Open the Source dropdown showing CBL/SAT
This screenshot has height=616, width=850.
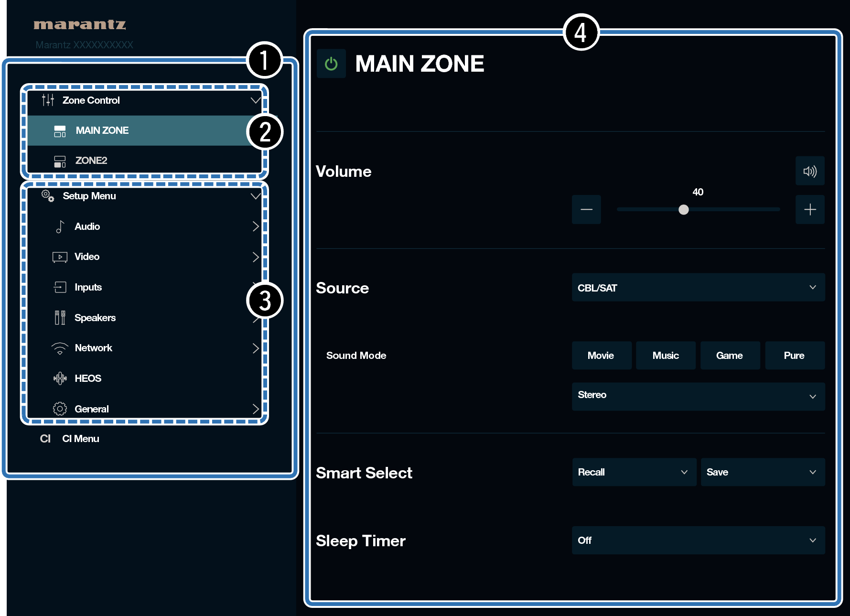(x=698, y=288)
